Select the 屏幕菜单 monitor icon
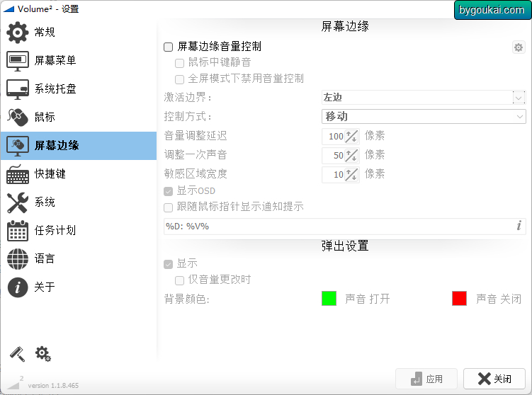 [x=17, y=61]
